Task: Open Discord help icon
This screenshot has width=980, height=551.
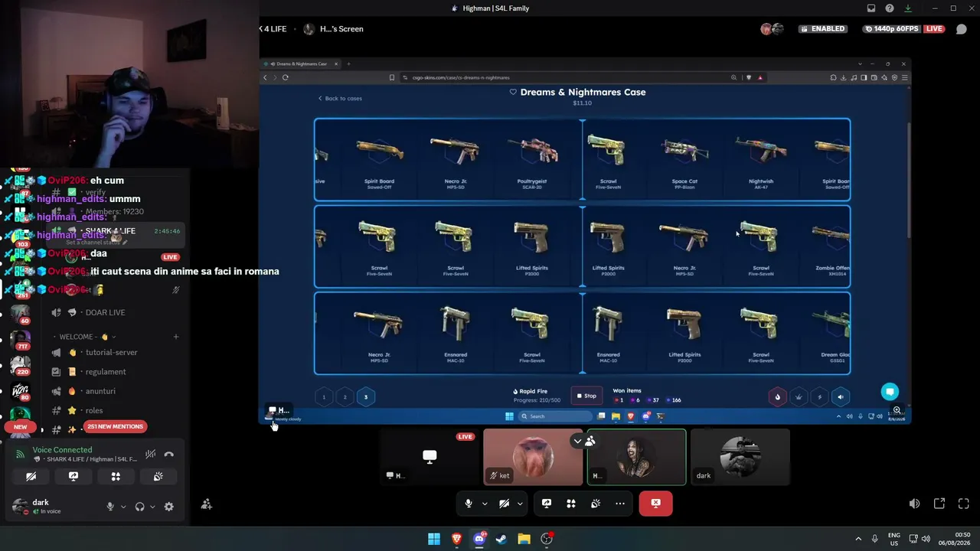Action: [890, 8]
